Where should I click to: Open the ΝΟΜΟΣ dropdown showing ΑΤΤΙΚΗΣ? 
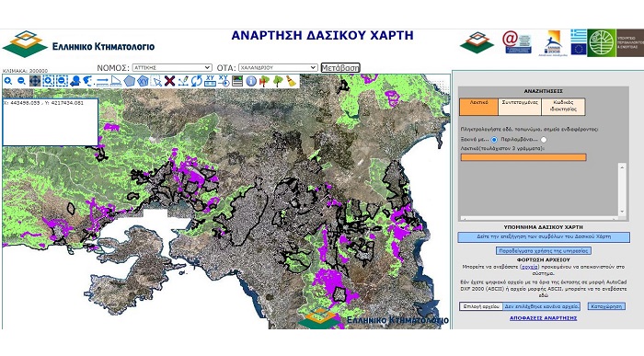tap(172, 68)
